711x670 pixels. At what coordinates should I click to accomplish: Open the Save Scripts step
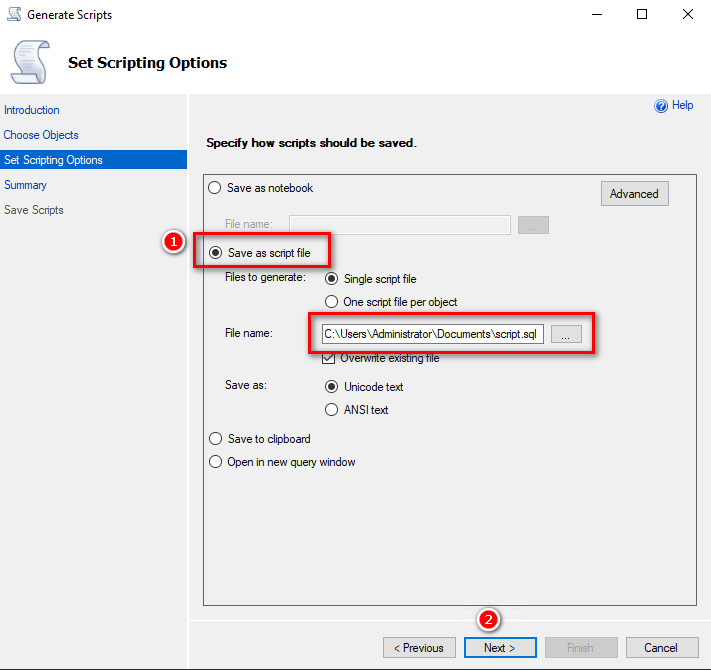pyautogui.click(x=34, y=210)
